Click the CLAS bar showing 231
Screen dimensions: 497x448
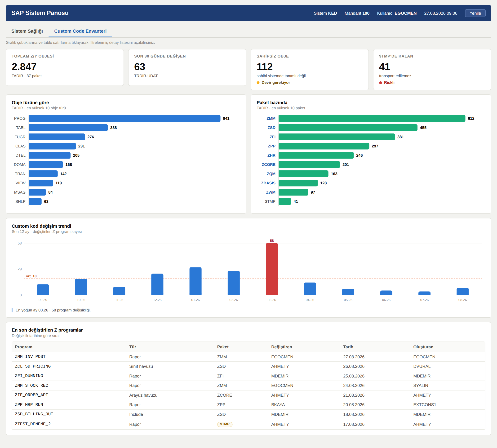click(52, 146)
